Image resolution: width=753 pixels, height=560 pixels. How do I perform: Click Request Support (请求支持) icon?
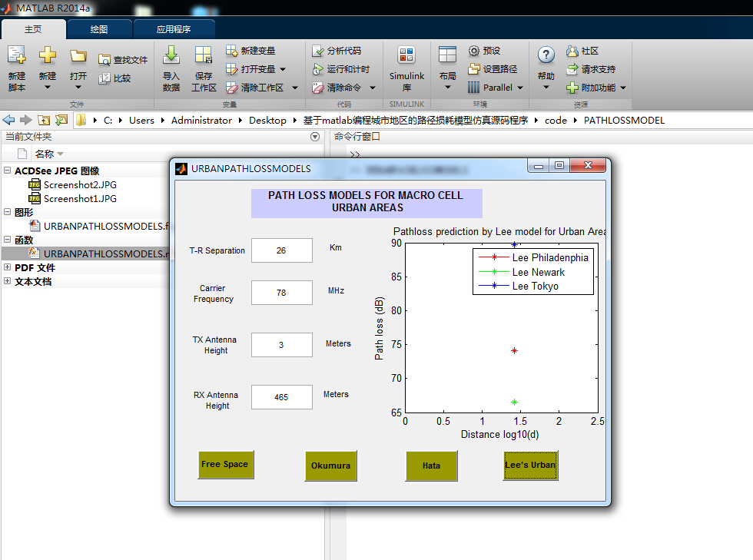point(572,69)
